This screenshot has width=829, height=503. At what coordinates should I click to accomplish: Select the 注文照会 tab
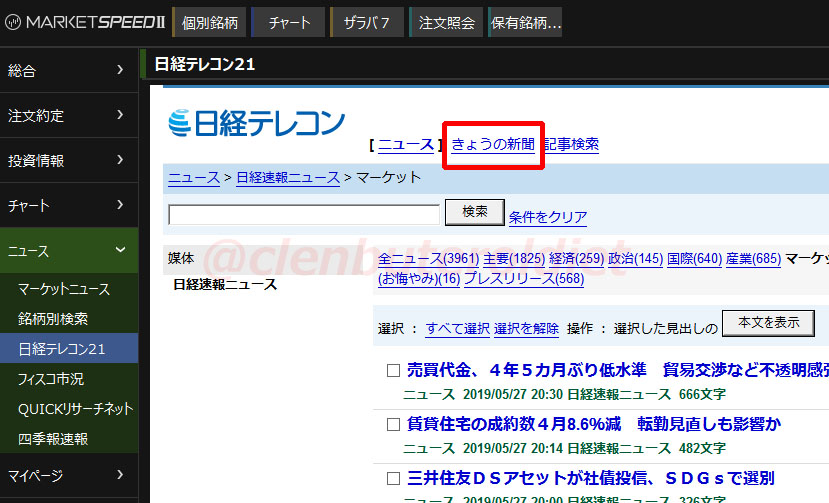coord(446,23)
